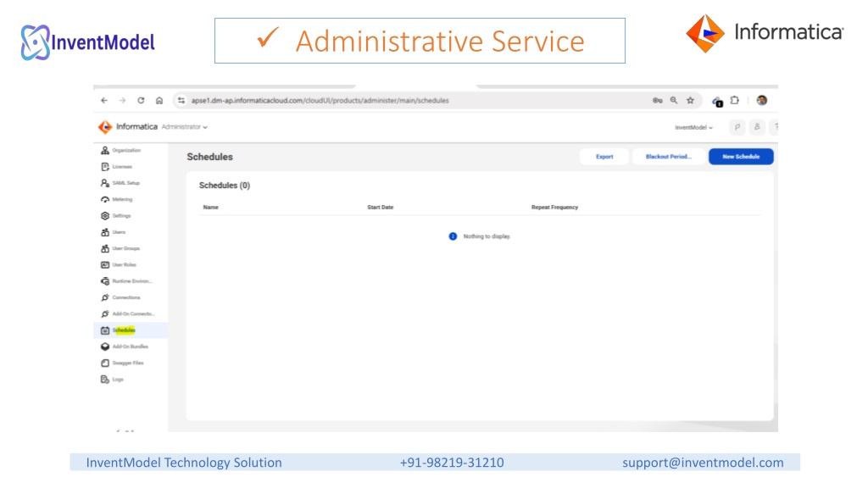Image resolution: width=868 pixels, height=488 pixels.
Task: Click the support@inventmodel.com email address
Action: [703, 463]
